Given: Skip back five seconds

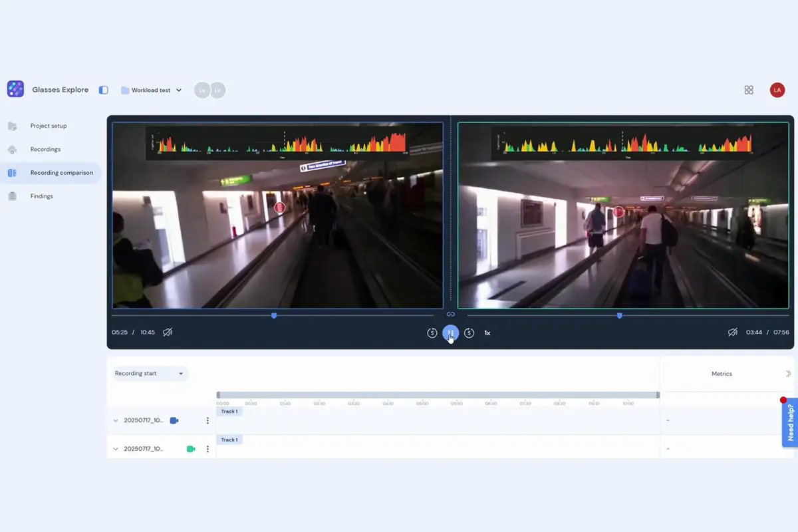Looking at the screenshot, I should [x=432, y=332].
